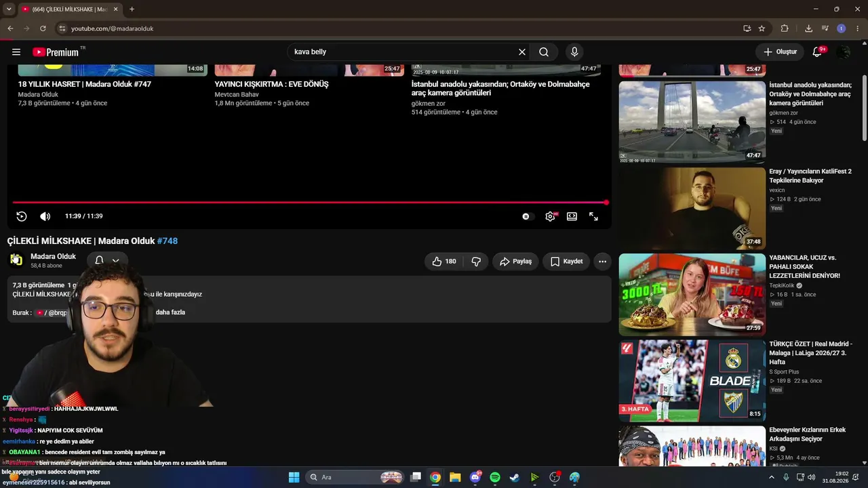Viewport: 868px width, 488px height.
Task: Open Real Madrid - Malaga özet thumbnail
Action: click(692, 381)
